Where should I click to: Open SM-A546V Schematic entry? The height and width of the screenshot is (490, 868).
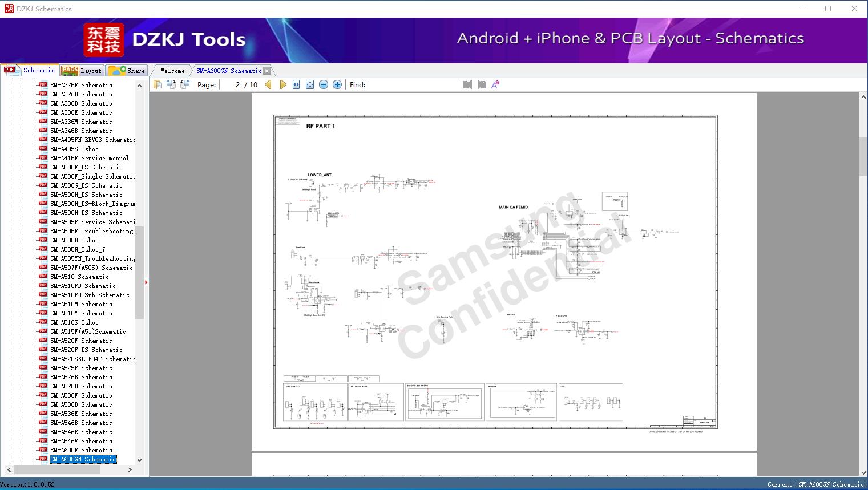click(81, 441)
